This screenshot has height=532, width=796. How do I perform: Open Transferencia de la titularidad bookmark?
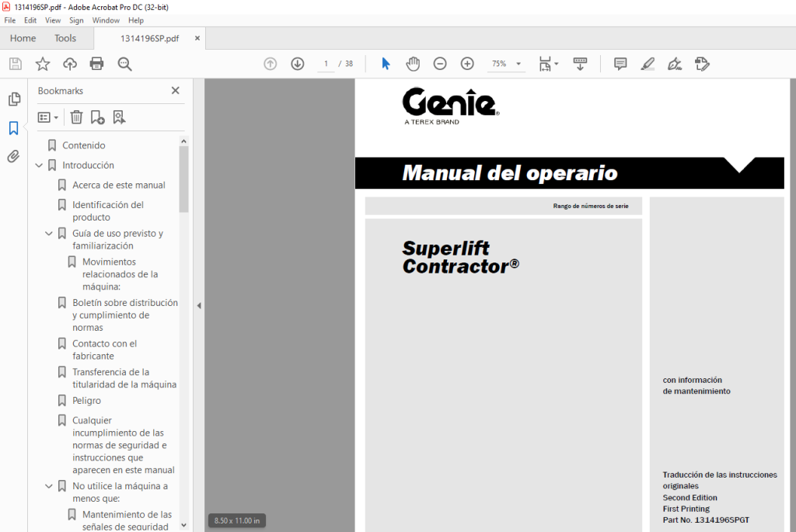tap(124, 378)
